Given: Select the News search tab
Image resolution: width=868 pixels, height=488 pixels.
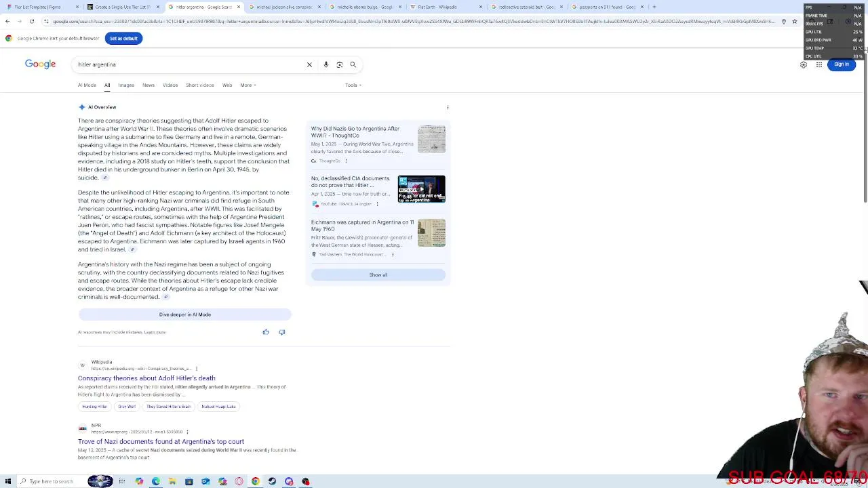Looking at the screenshot, I should click(x=149, y=85).
